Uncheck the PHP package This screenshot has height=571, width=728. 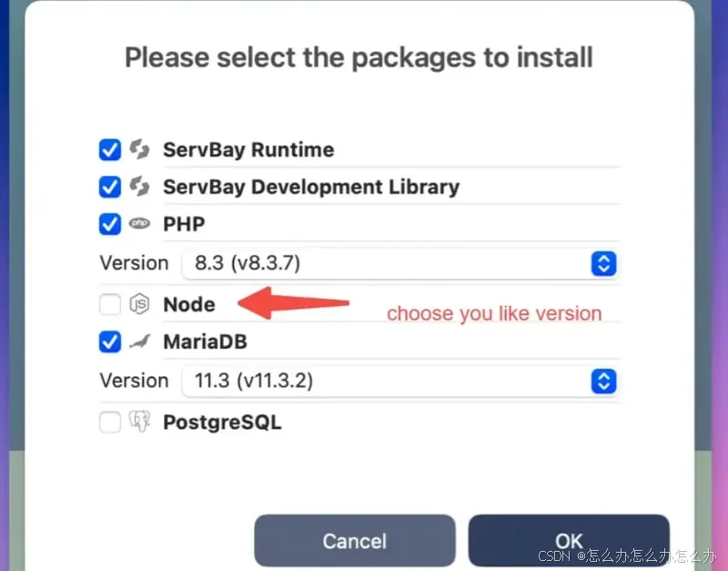(109, 224)
